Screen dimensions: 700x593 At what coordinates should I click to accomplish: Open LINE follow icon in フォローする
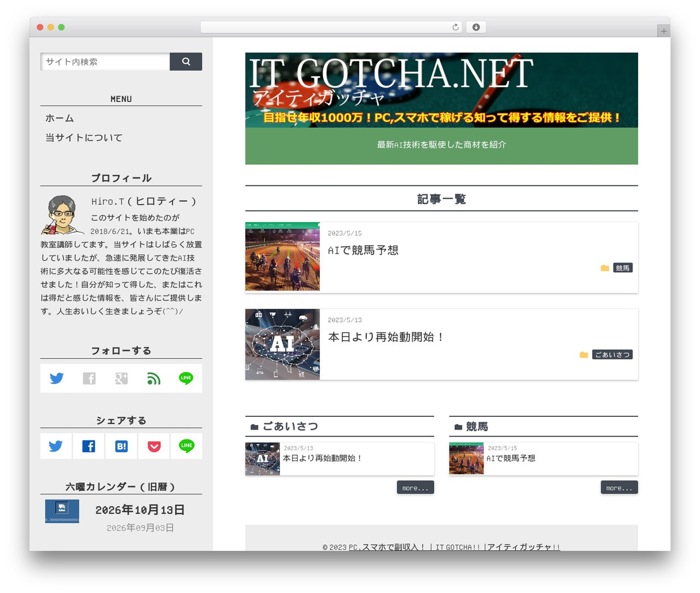tap(186, 379)
